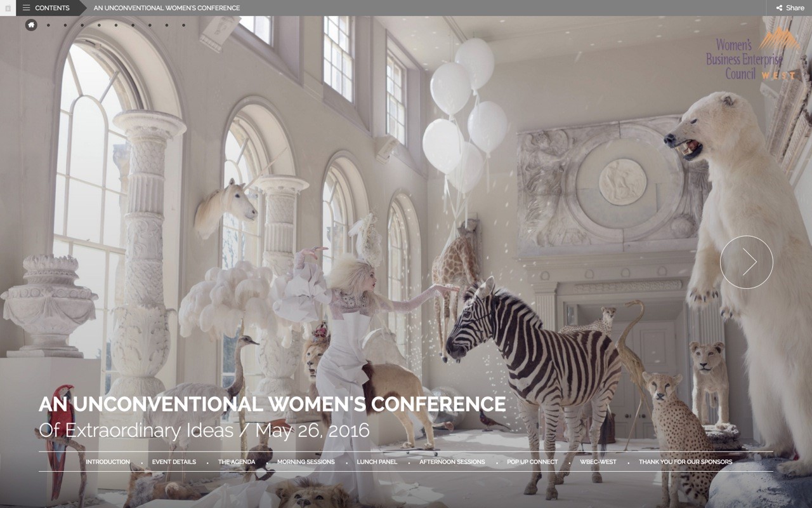
Task: Click the red square icon in the corner
Action: click(8, 8)
